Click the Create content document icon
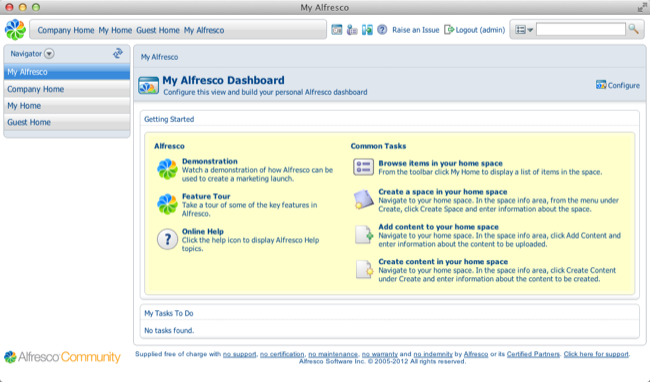The width and height of the screenshot is (650, 382). point(364,270)
